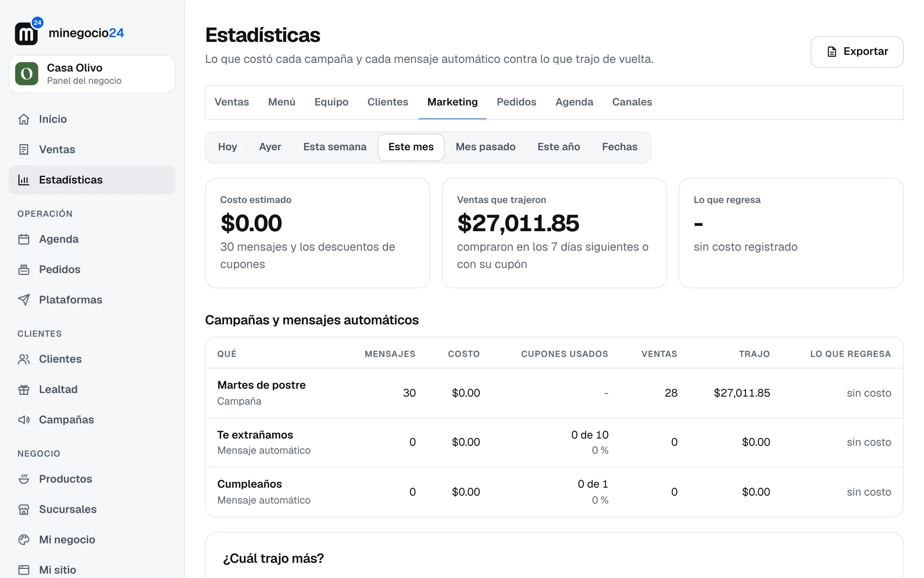
Task: Click the Campañas megaphone icon
Action: tap(24, 420)
